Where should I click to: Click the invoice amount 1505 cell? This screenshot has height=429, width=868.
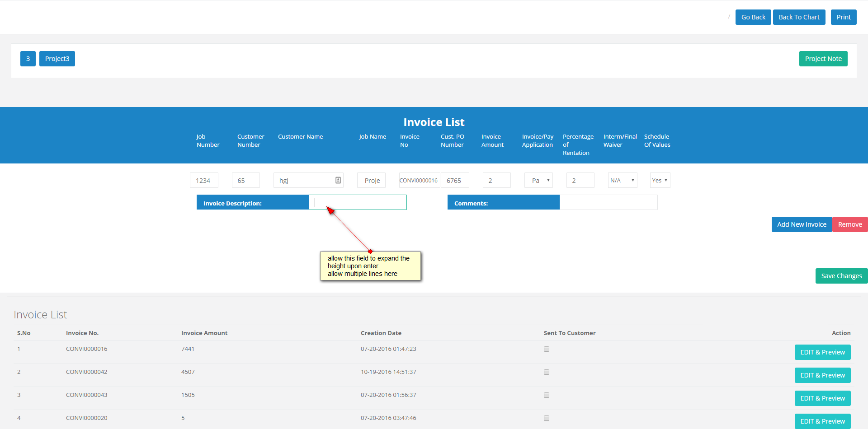[188, 395]
